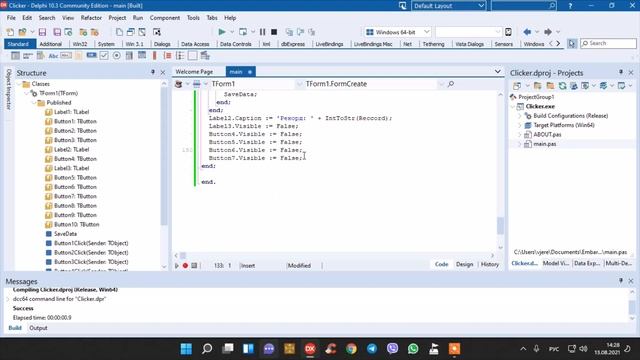Image resolution: width=640 pixels, height=360 pixels.
Task: Open the Project menu
Action: pos(117,18)
